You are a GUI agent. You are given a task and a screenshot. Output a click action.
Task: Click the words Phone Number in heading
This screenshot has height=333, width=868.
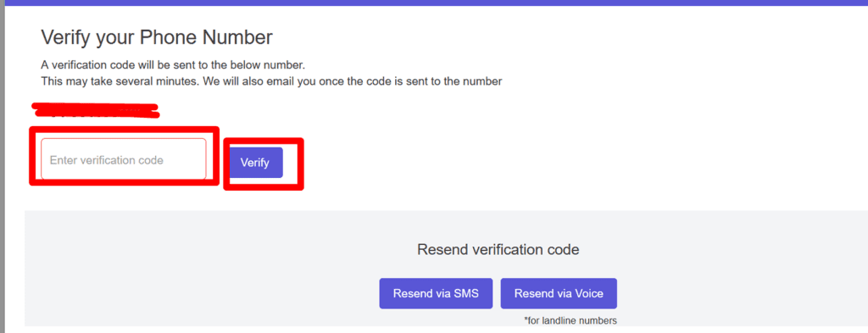click(x=206, y=37)
